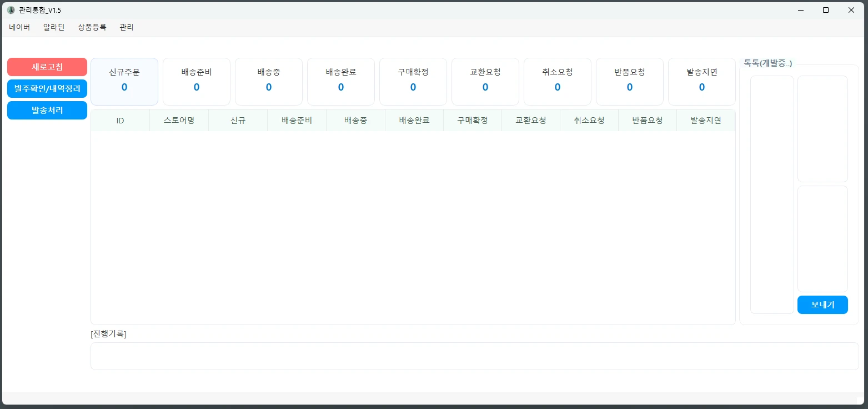
Task: Click the 배송완료 column header in table
Action: (414, 121)
